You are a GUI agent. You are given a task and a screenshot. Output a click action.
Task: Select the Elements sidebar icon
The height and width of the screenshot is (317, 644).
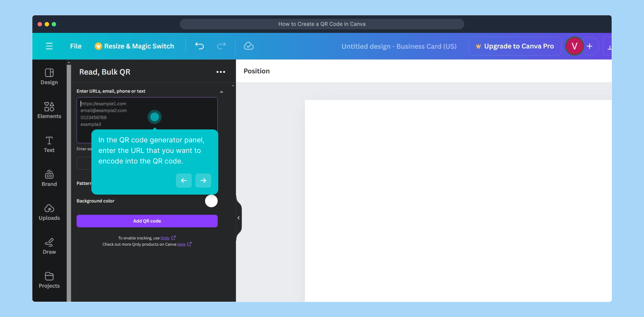(49, 110)
